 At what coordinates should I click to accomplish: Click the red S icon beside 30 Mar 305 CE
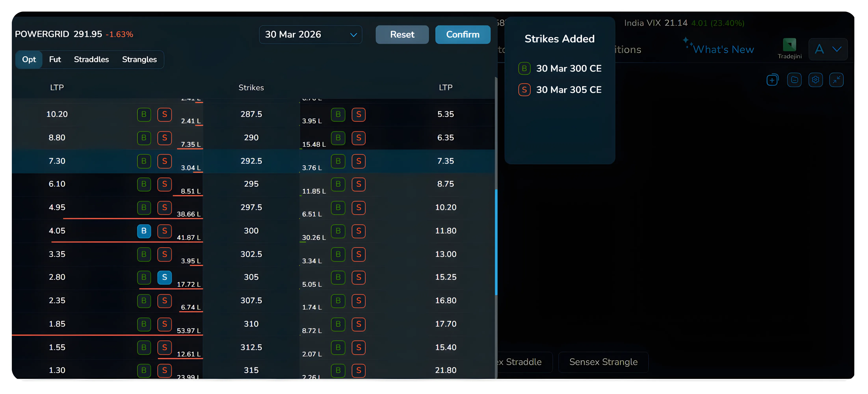(524, 90)
